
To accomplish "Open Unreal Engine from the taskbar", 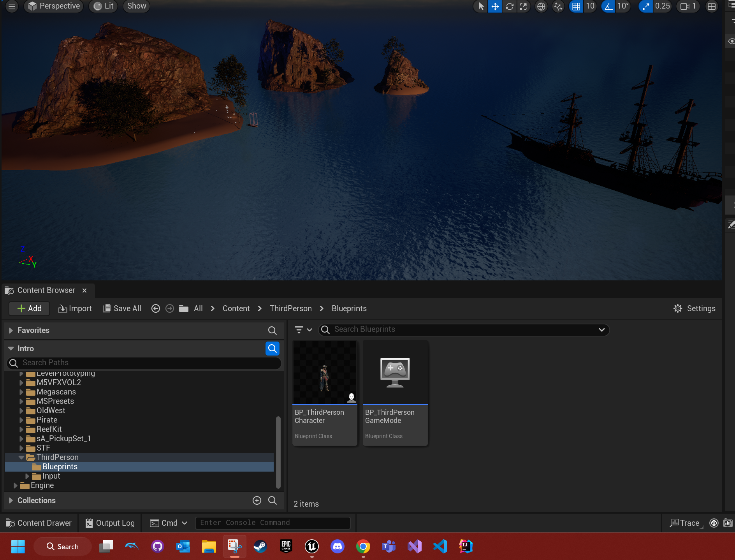I will tap(311, 546).
